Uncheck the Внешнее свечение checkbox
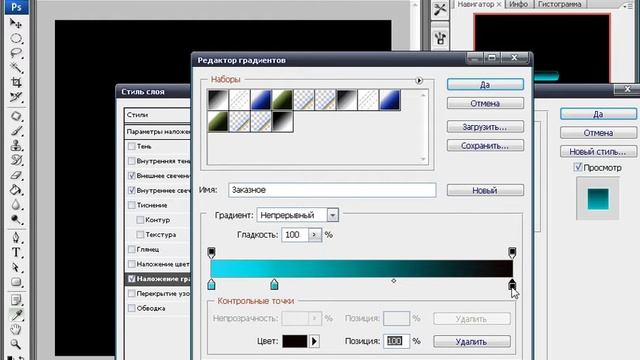Screen dimensions: 640x360 tap(131, 176)
